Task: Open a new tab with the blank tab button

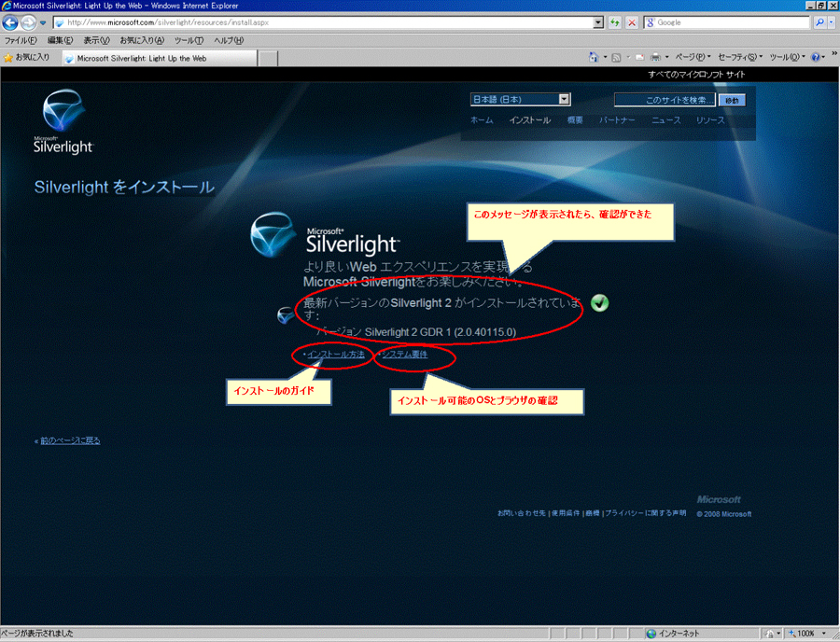Action: 268,59
